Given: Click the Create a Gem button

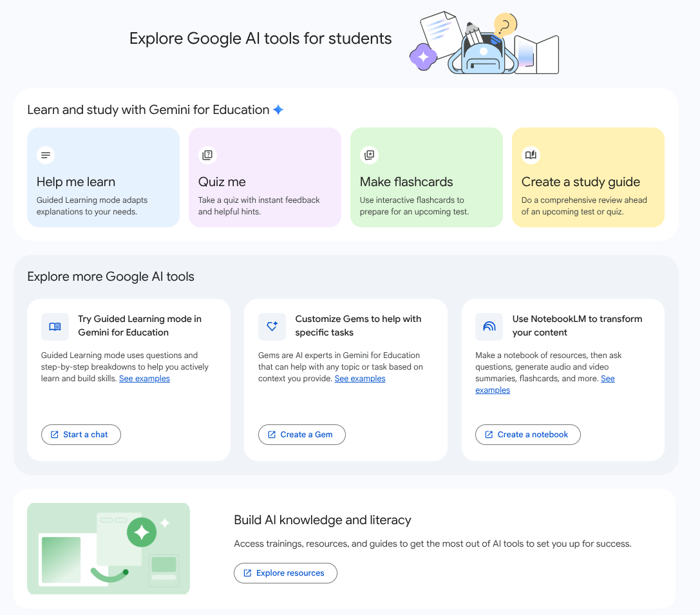Looking at the screenshot, I should point(301,434).
